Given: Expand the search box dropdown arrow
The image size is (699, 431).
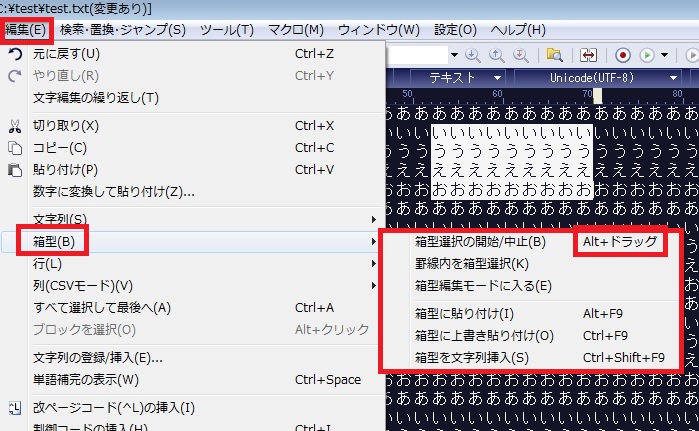Looking at the screenshot, I should (x=453, y=55).
